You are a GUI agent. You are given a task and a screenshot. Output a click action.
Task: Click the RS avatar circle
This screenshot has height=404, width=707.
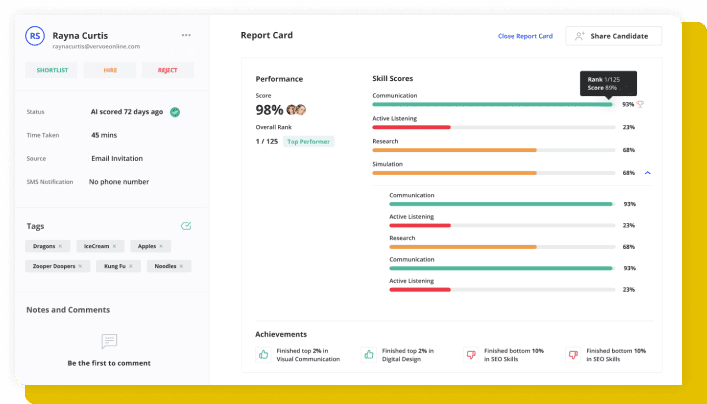click(x=35, y=36)
